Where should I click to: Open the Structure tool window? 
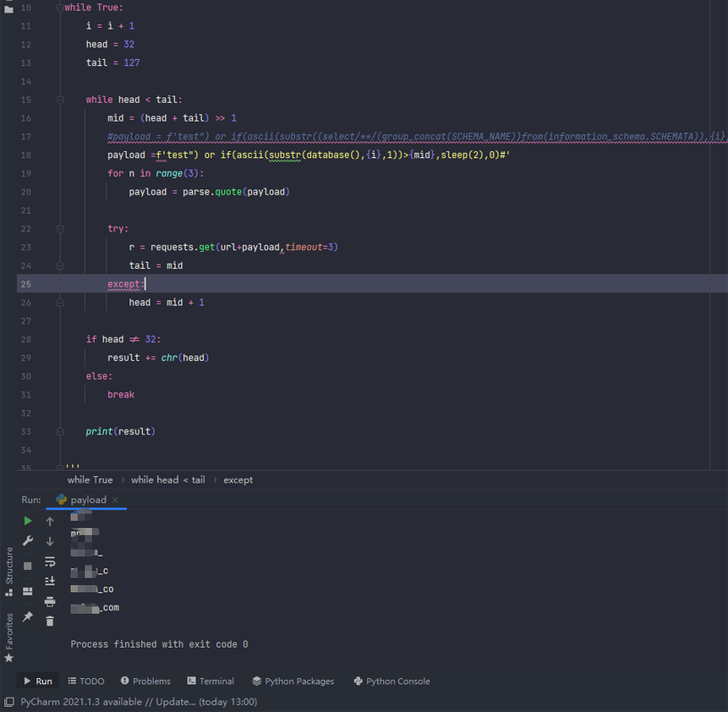[9, 572]
